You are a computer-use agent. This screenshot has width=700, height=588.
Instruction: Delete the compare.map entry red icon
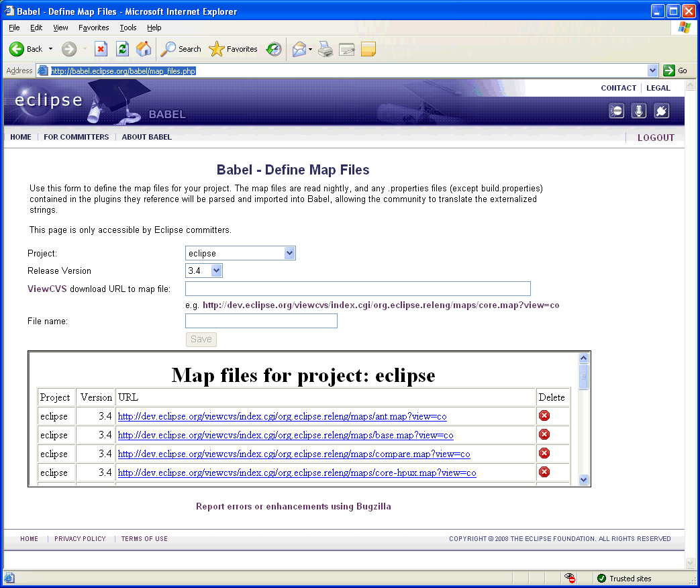tap(544, 453)
